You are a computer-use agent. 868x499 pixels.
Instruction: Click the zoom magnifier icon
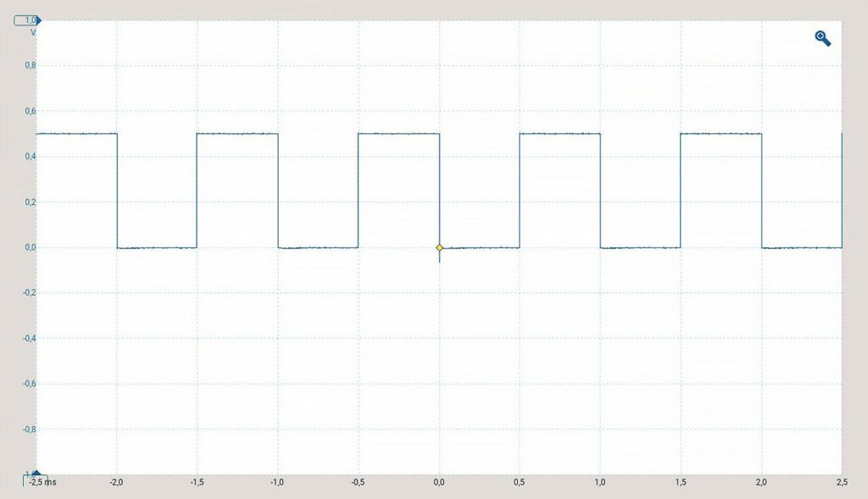[822, 38]
